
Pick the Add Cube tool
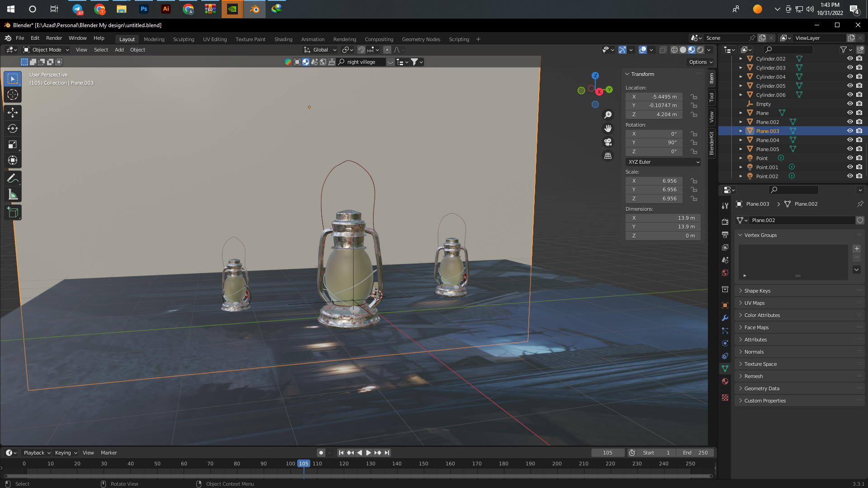13,212
